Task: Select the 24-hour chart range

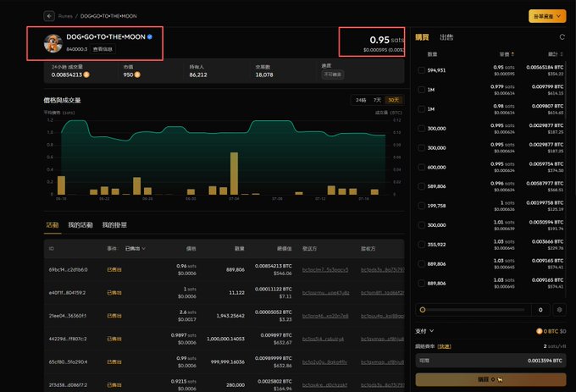Action: pos(361,100)
